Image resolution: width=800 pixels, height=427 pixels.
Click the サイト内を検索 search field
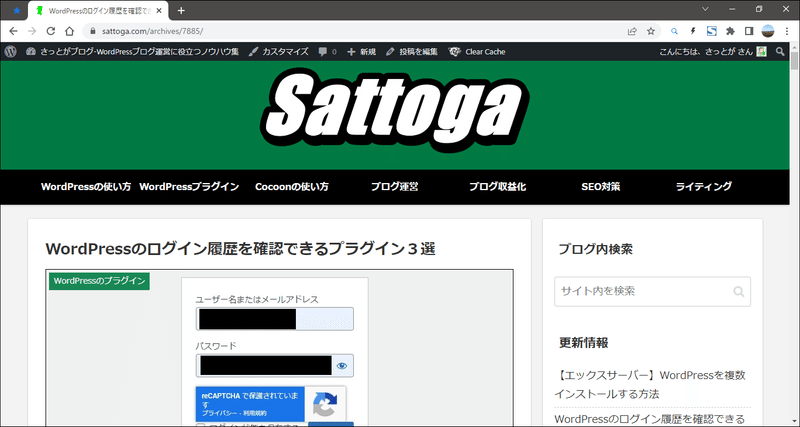[653, 292]
